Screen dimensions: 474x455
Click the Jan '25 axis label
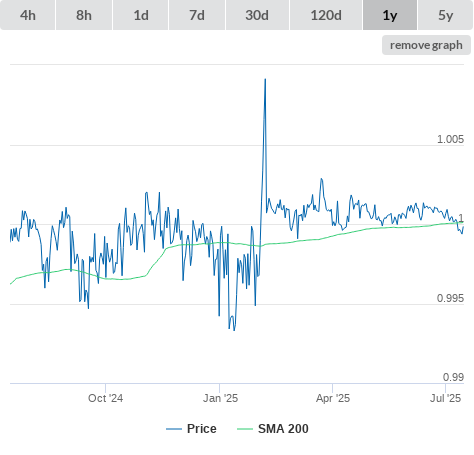click(x=220, y=398)
